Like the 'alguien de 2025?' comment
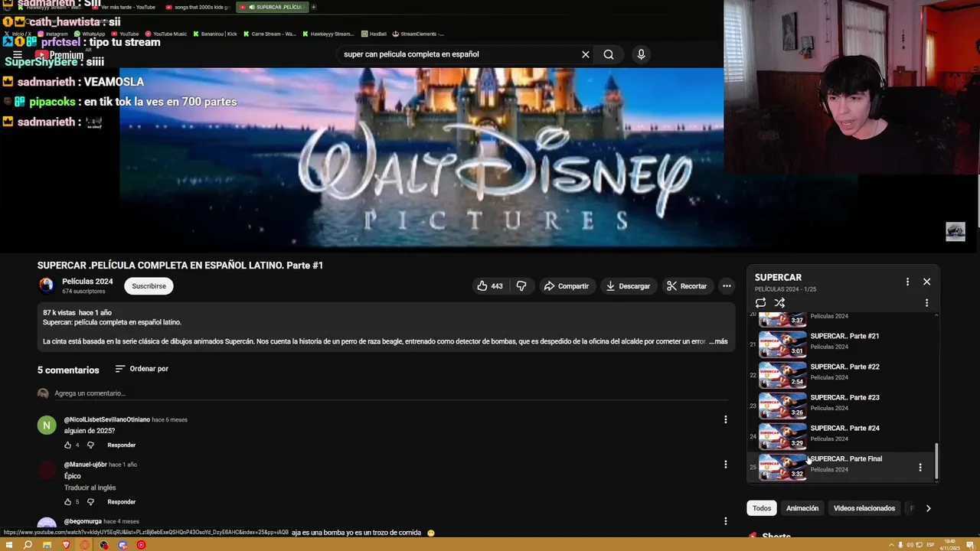Viewport: 980px width, 551px height. click(x=67, y=445)
